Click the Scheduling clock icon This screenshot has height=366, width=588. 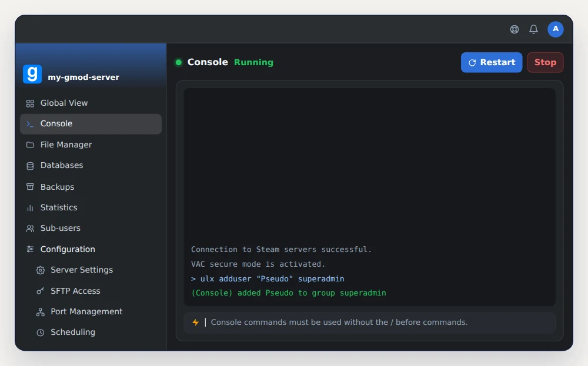(x=41, y=333)
